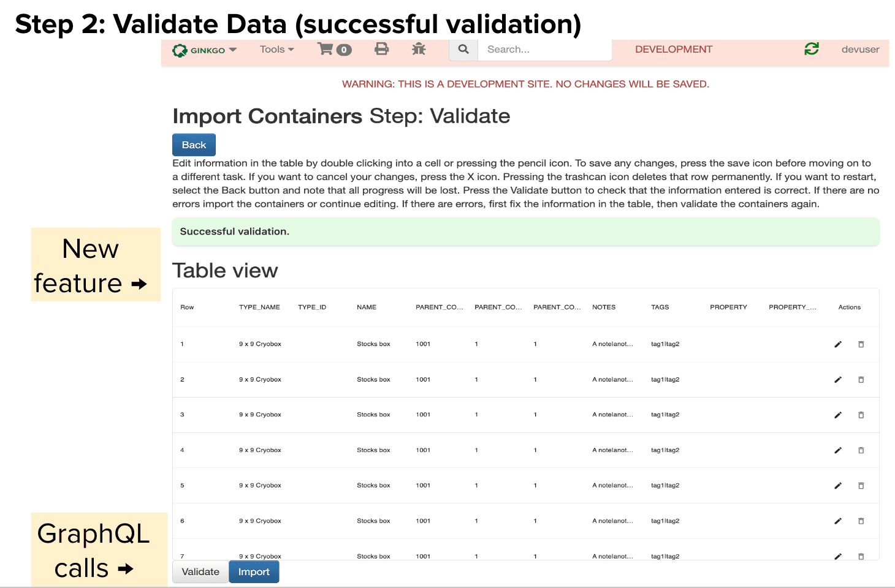Delete row 5 with trash icon
The height and width of the screenshot is (588, 895).
pyautogui.click(x=861, y=486)
